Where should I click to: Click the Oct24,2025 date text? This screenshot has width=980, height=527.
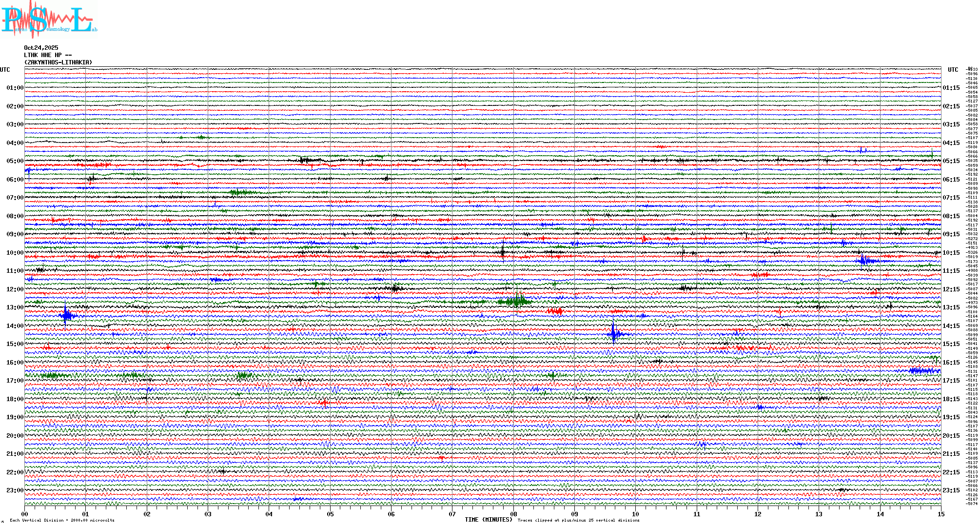point(41,48)
